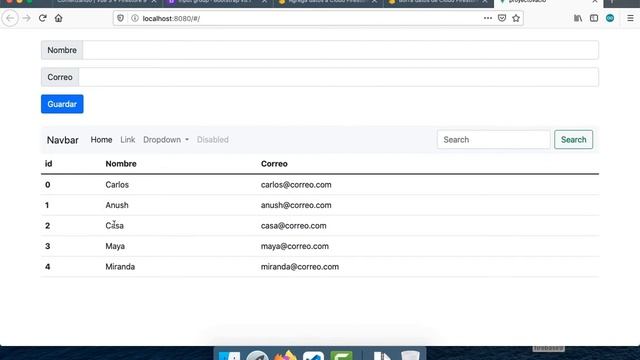
Task: Click the Nombre column header
Action: tap(121, 164)
